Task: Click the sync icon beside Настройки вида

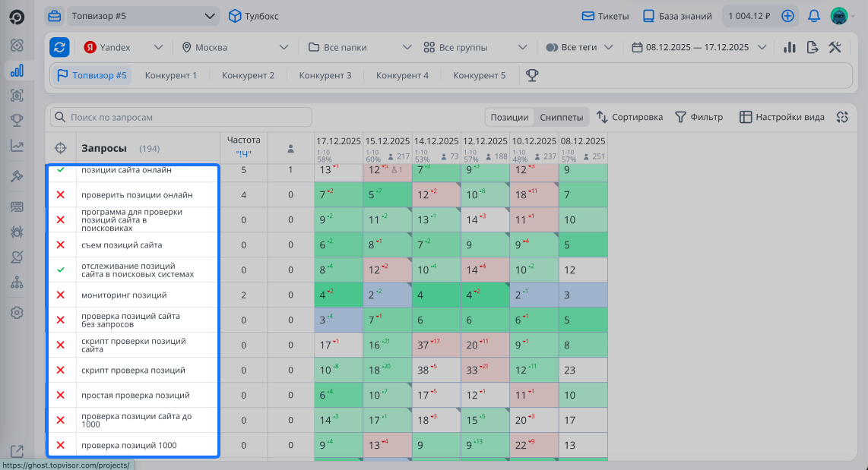Action: (x=842, y=117)
